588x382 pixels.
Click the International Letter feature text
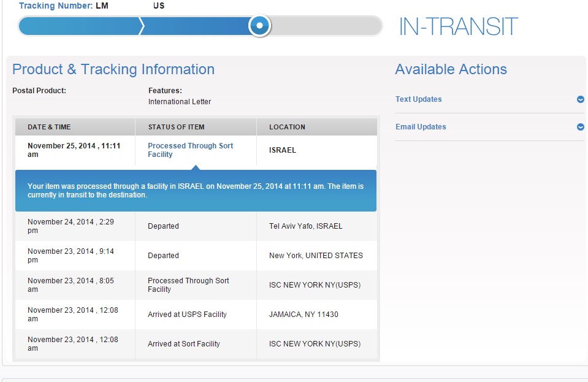[180, 102]
